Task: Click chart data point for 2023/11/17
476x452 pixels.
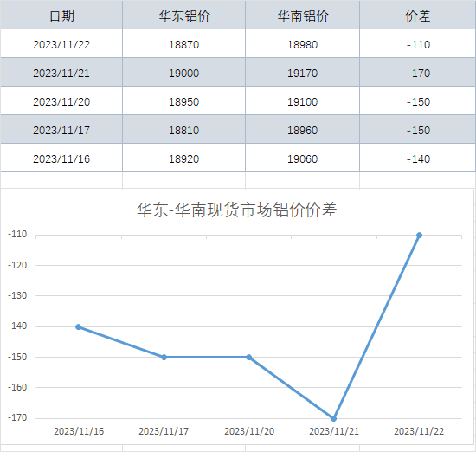Action: 164,358
